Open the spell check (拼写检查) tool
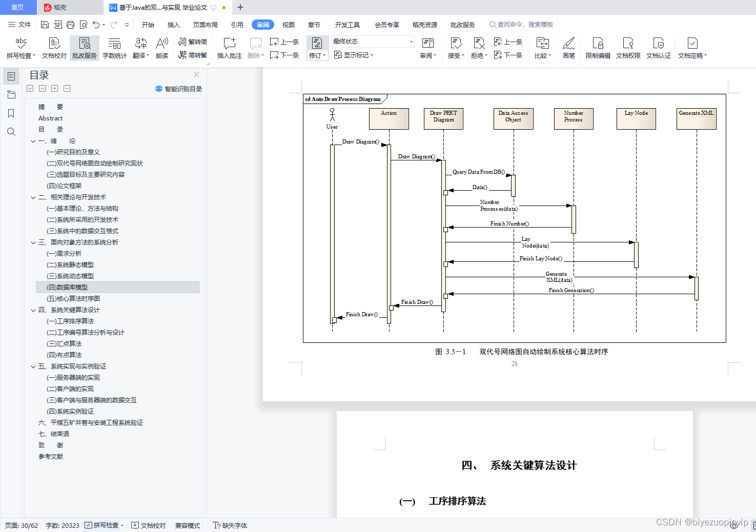Viewport: 756px width, 532px height. click(x=21, y=48)
